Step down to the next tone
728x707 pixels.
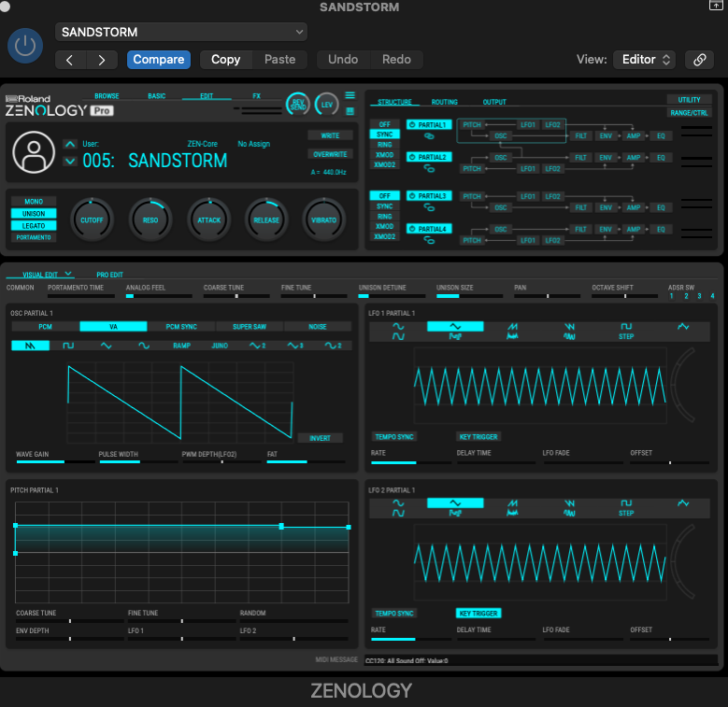[70, 161]
